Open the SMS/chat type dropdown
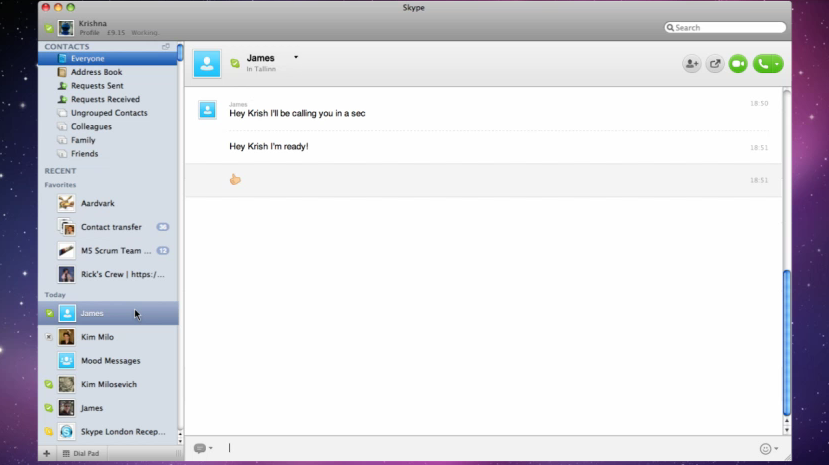The height and width of the screenshot is (465, 829). pos(203,449)
